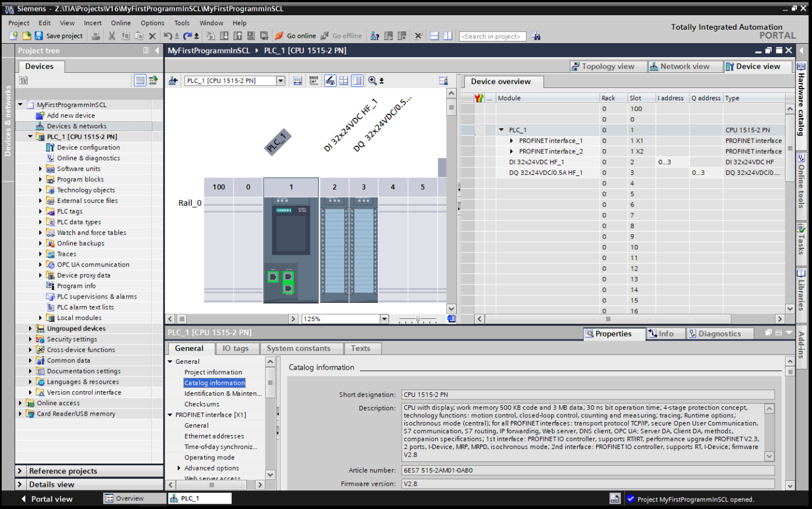Select the zoom magnifier icon in device view
812x509 pixels.
point(372,80)
